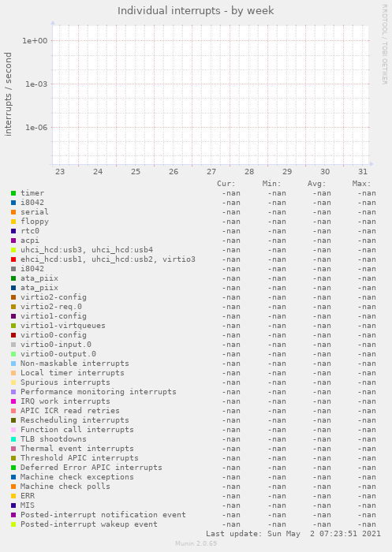Select the virtio2-config legend label
The width and height of the screenshot is (392, 552).
(53, 297)
